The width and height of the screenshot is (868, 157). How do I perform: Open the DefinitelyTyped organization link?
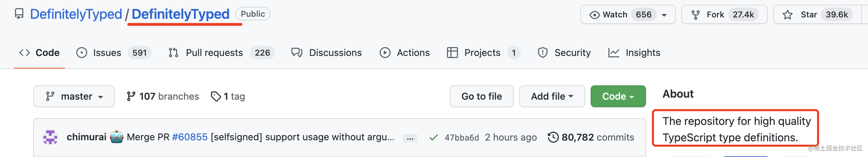pyautogui.click(x=76, y=14)
